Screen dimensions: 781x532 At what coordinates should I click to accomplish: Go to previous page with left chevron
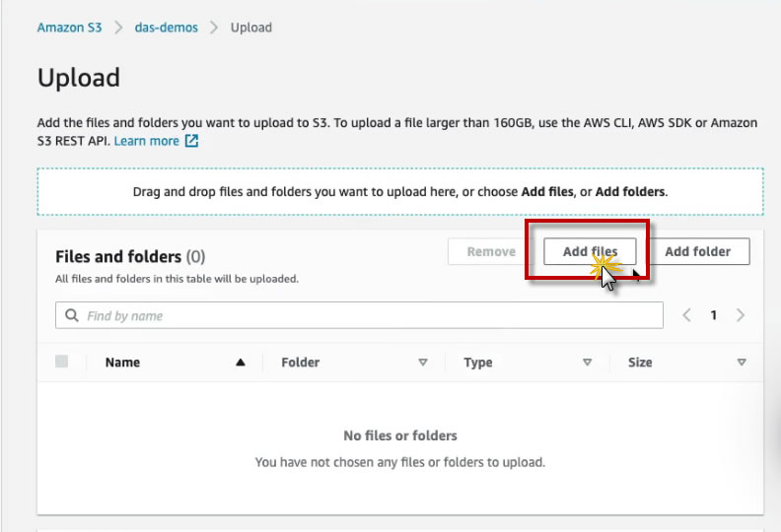687,315
